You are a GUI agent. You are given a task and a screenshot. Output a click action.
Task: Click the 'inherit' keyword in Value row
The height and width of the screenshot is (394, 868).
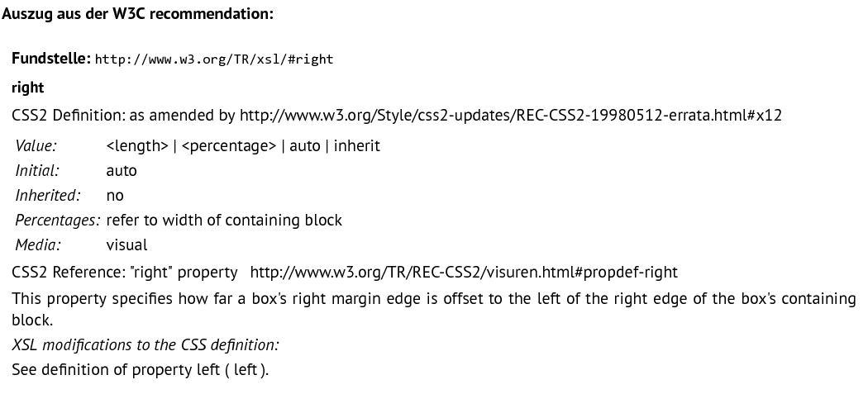357,146
